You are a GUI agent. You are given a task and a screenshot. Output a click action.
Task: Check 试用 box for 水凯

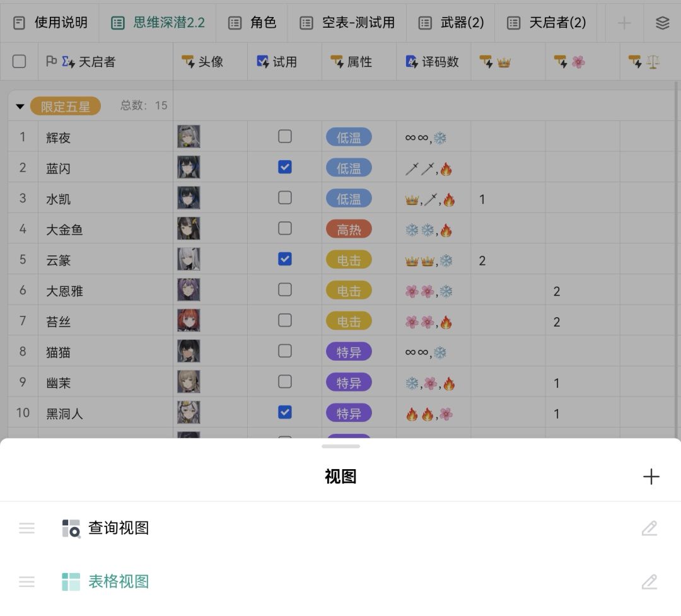[x=285, y=197]
